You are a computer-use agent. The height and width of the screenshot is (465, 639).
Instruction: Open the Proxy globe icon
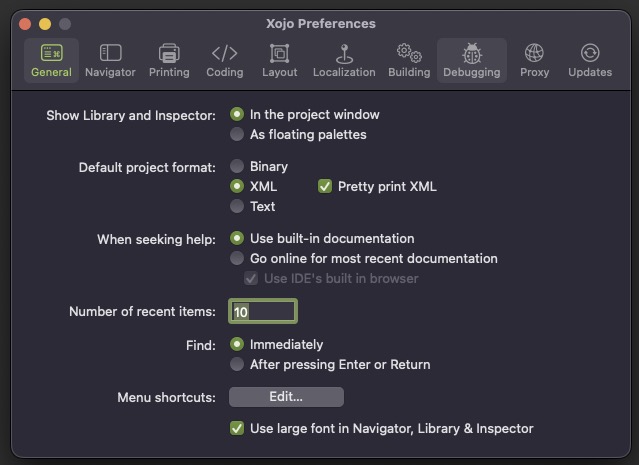(x=534, y=53)
